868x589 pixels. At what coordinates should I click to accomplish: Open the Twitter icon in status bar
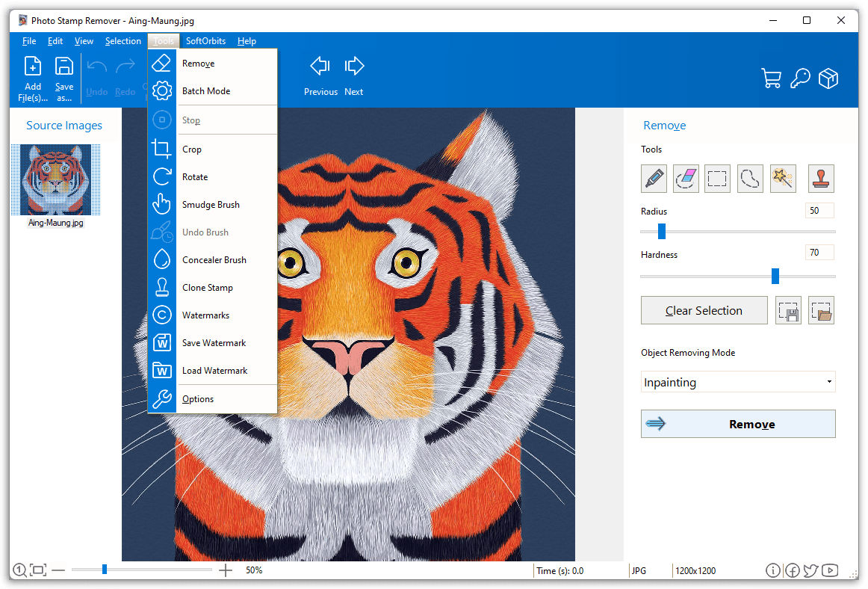pos(811,570)
